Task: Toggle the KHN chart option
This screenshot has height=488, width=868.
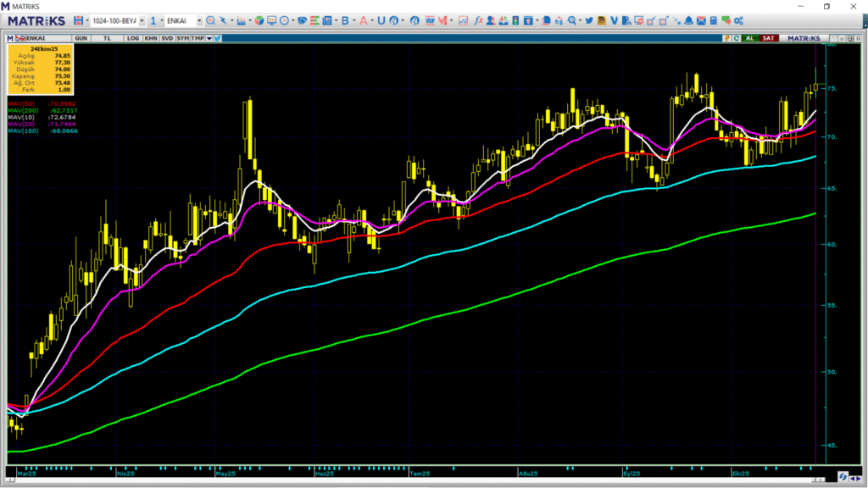Action: pos(150,38)
